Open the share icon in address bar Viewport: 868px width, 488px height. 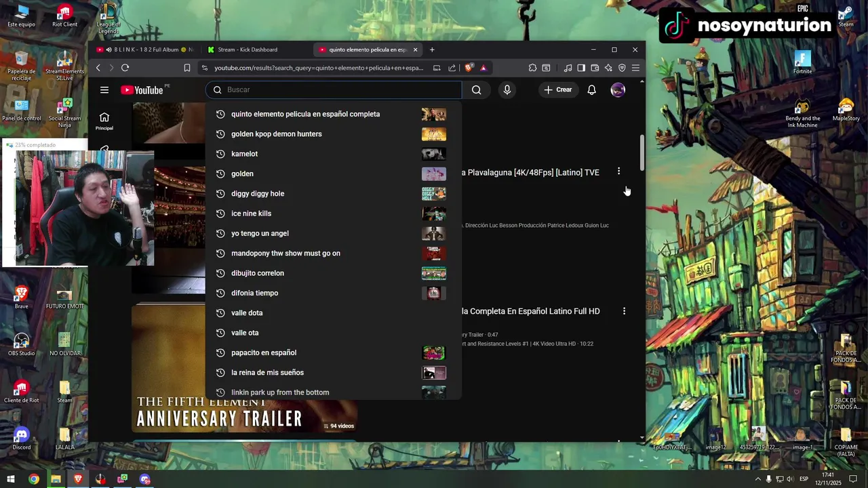[452, 68]
